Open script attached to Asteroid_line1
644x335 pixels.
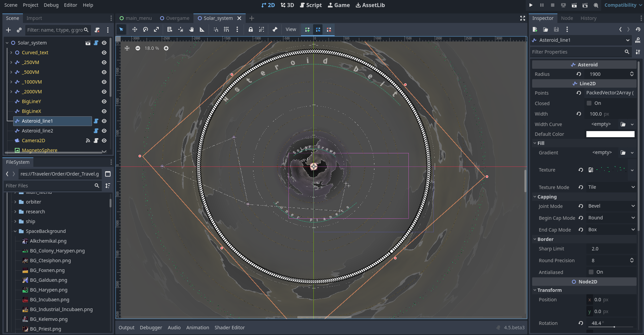tap(96, 121)
